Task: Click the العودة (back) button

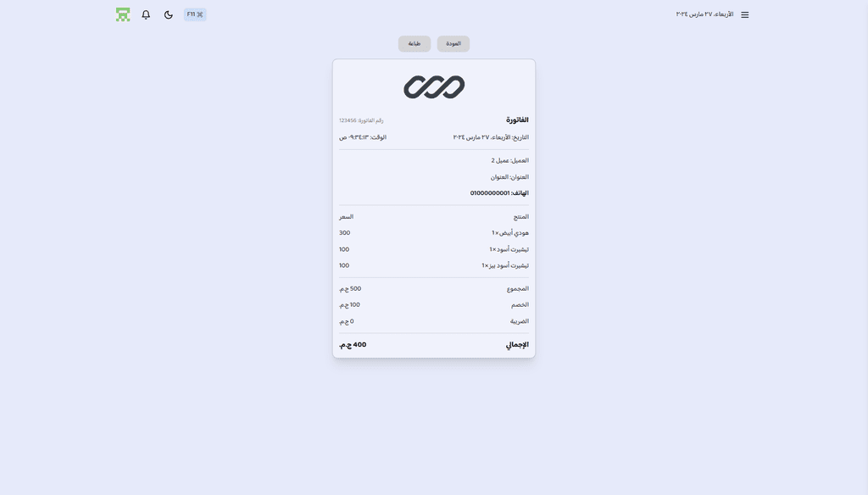Action: (x=453, y=44)
